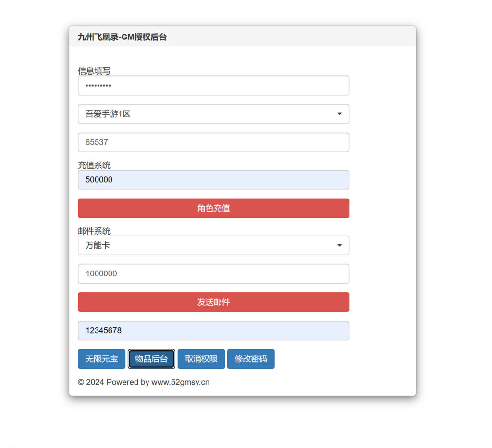Focus the item quantity field showing 1000000

coord(213,274)
